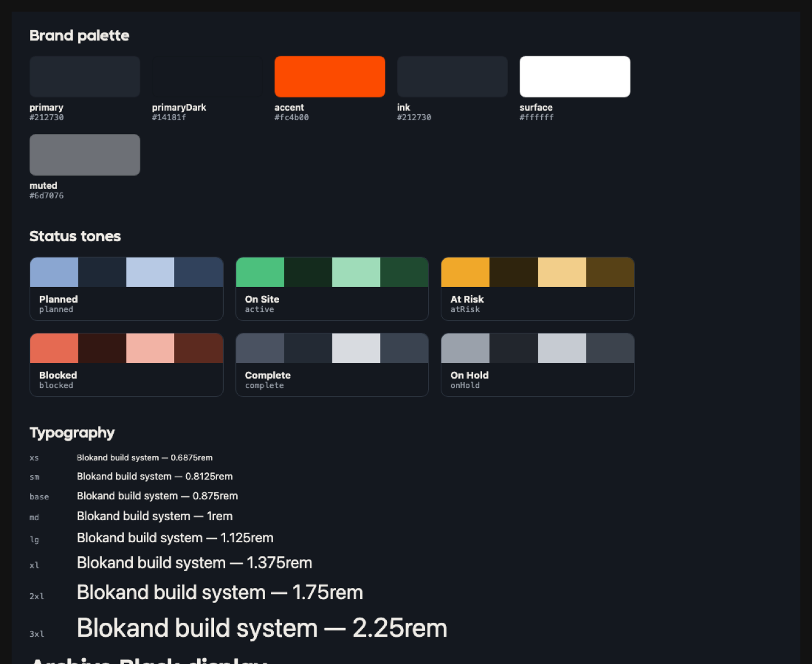Click the 'active' token under On Site
This screenshot has width=812, height=664.
point(259,309)
